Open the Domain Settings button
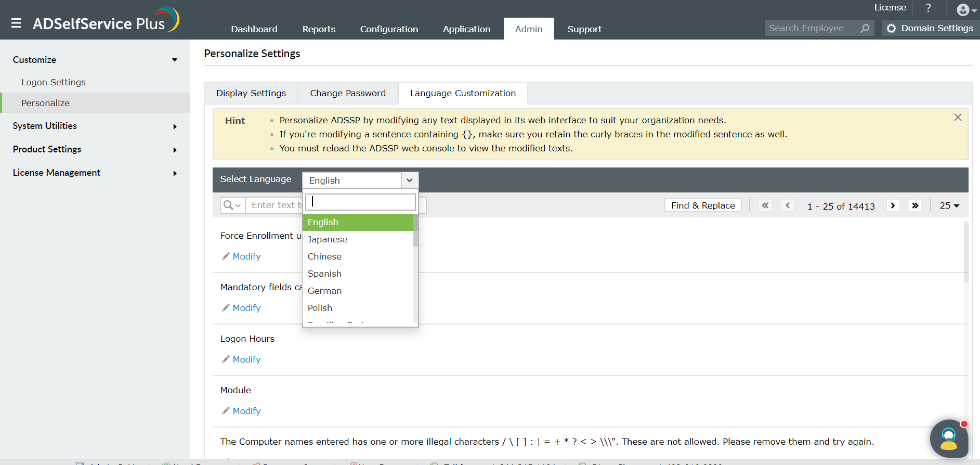The width and height of the screenshot is (980, 465). pos(931,29)
